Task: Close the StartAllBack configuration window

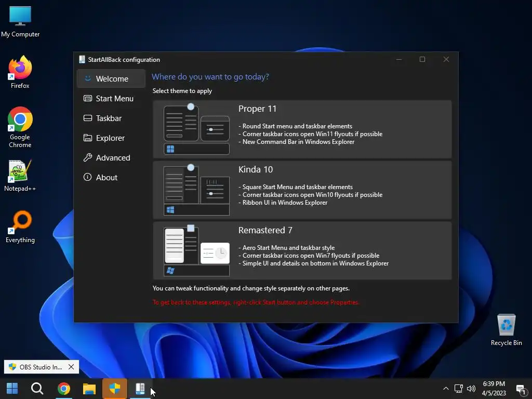Action: click(446, 59)
